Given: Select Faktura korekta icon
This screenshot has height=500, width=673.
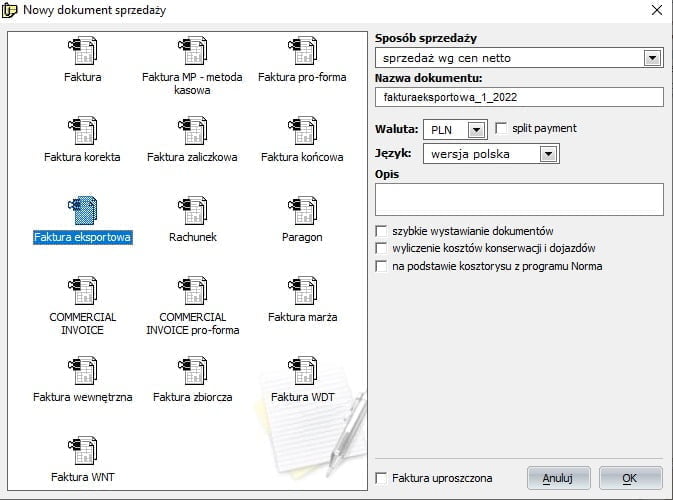Looking at the screenshot, I should 82,130.
